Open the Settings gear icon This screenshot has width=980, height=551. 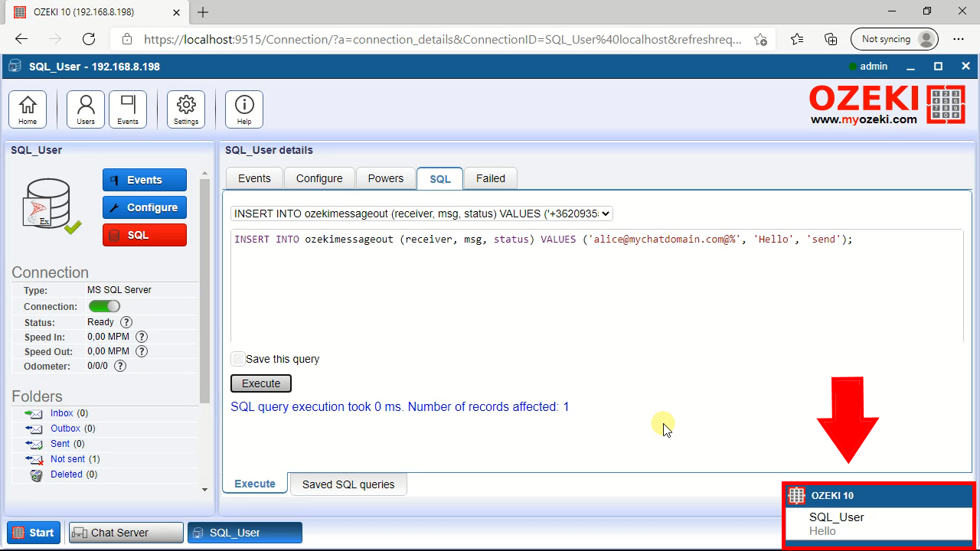point(186,109)
